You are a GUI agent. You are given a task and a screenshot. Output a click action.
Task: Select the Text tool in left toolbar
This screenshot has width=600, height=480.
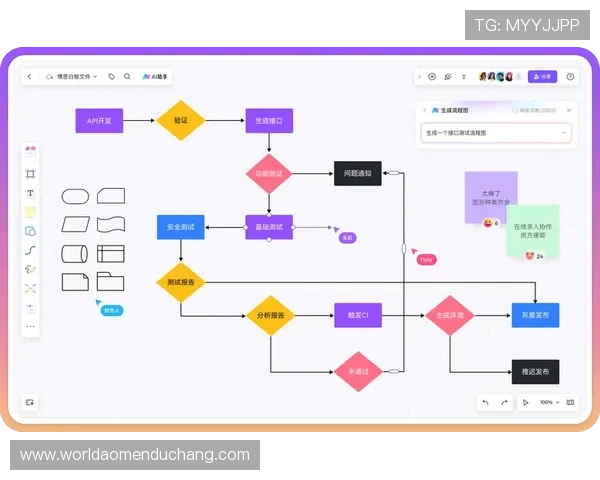[x=30, y=192]
